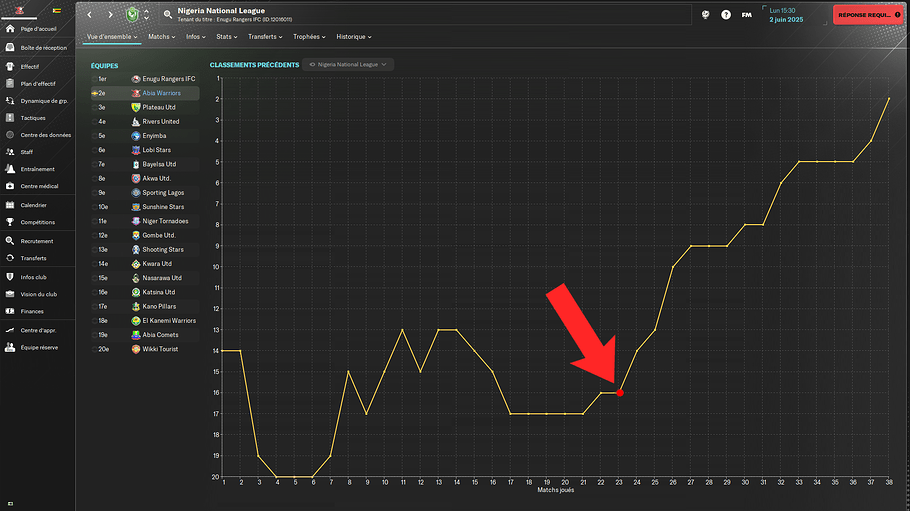This screenshot has width=910, height=511.
Task: Toggle Enugu Rangers IFC line on graph
Action: (95, 79)
